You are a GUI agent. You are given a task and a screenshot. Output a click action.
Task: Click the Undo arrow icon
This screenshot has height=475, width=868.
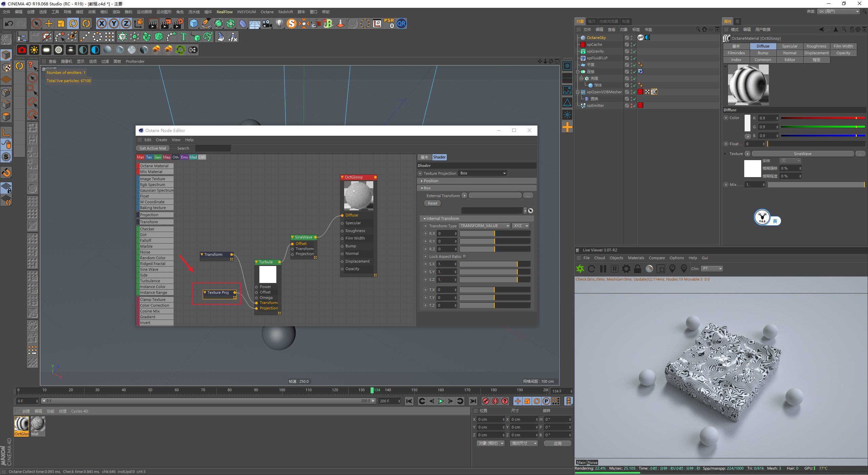pyautogui.click(x=9, y=23)
